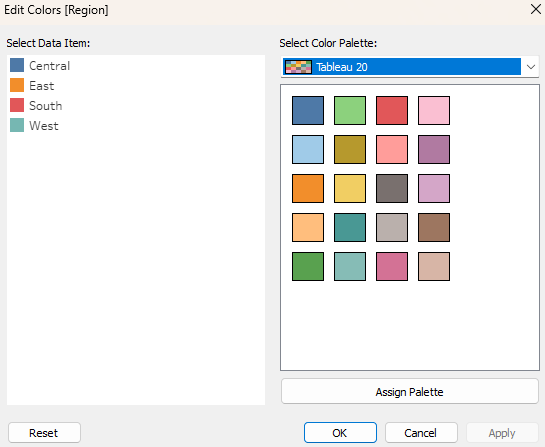Click the Reset button
545x447 pixels.
tap(44, 433)
